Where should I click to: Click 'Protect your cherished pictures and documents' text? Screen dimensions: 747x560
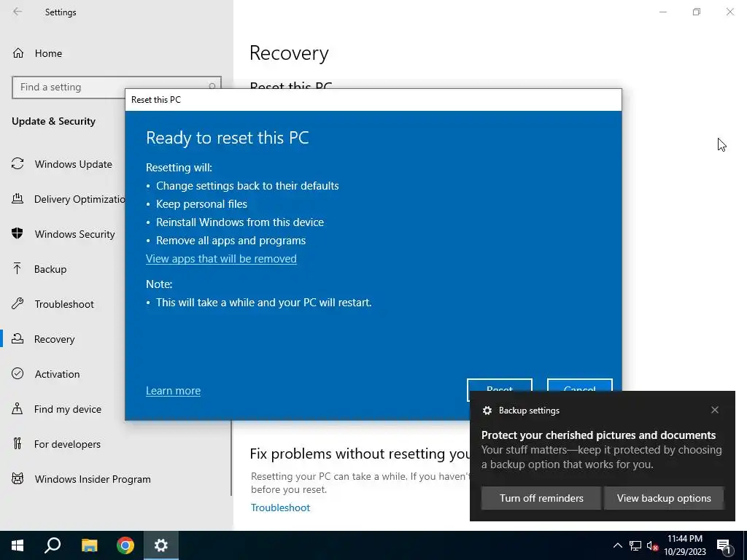pyautogui.click(x=598, y=435)
